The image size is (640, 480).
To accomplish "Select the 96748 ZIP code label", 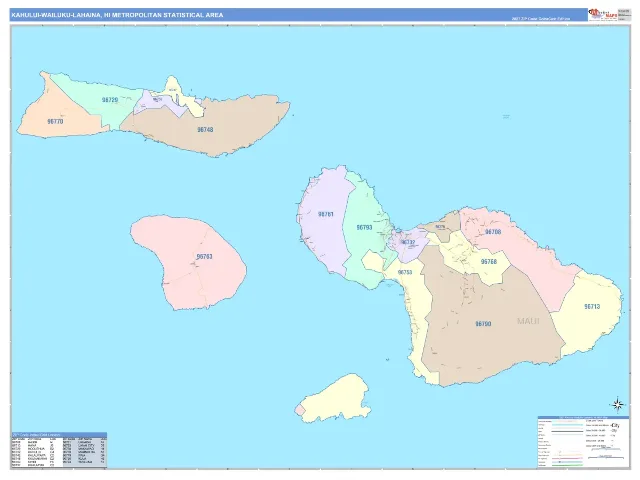I will tap(205, 130).
